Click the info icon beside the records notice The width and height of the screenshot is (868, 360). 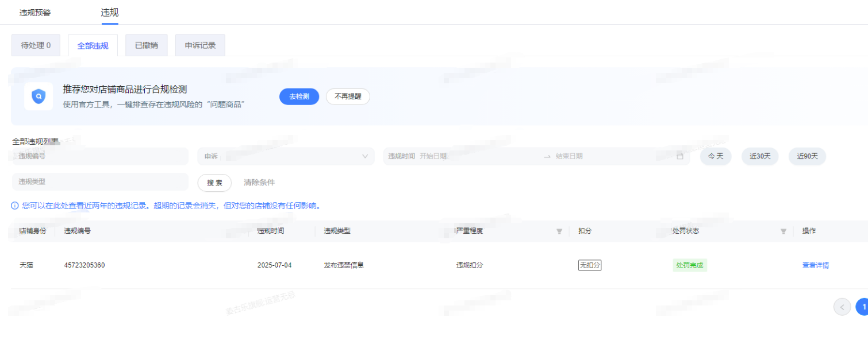pos(15,206)
